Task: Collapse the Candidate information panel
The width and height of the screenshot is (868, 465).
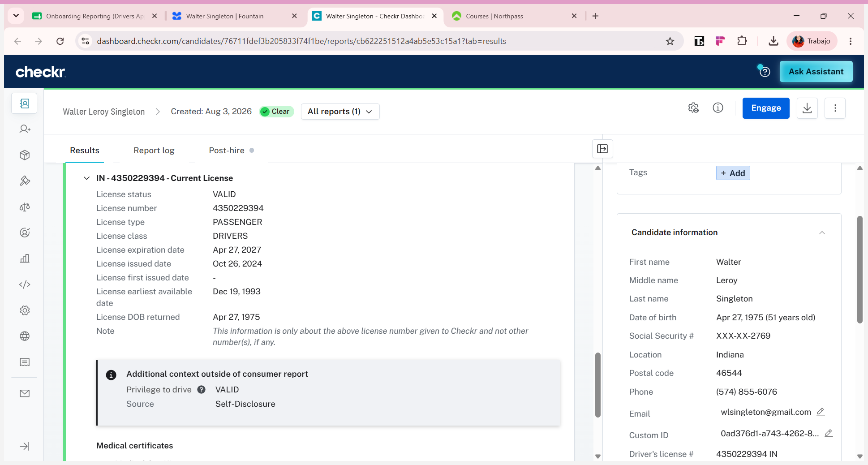Action: (x=822, y=232)
